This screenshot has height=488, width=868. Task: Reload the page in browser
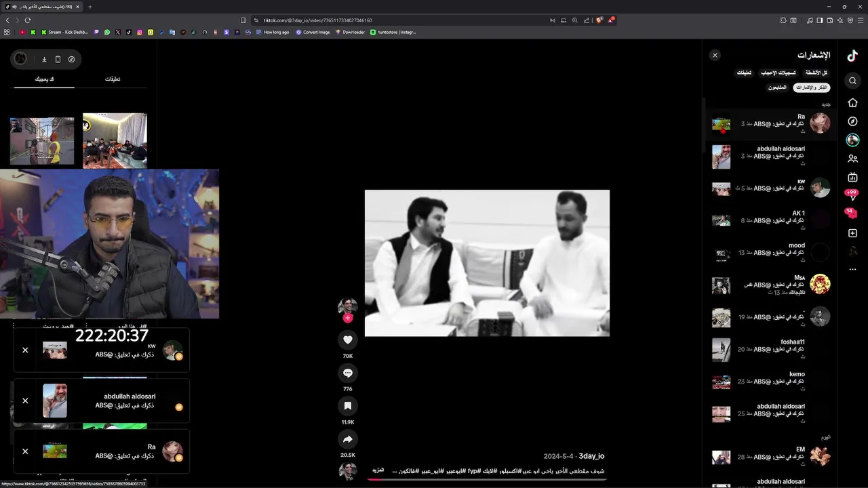(28, 20)
